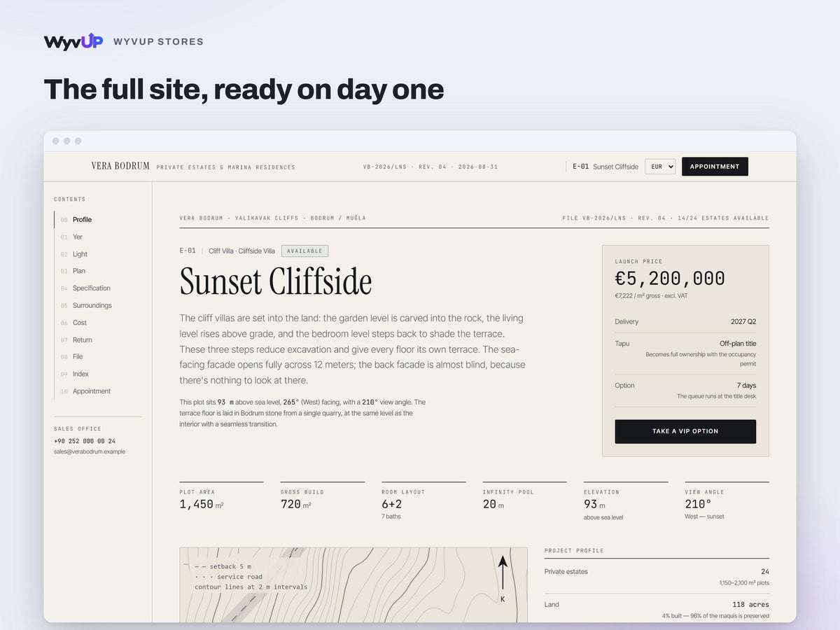The height and width of the screenshot is (630, 840).
Task: Click the TAKE A VIP OPTION button
Action: [x=685, y=431]
